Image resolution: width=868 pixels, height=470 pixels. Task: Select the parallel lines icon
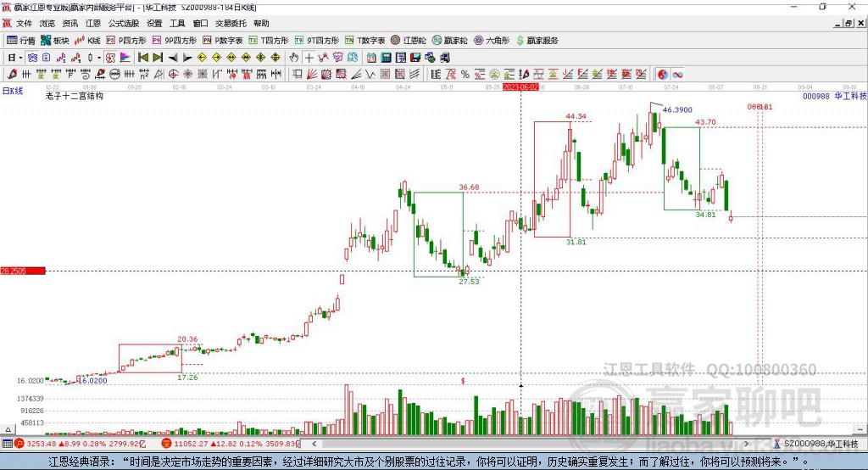coord(414,75)
